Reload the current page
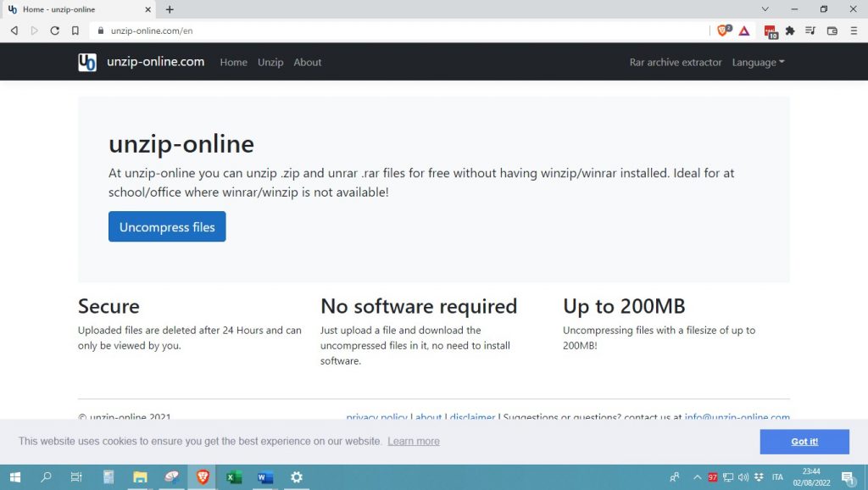The image size is (868, 490). [54, 30]
